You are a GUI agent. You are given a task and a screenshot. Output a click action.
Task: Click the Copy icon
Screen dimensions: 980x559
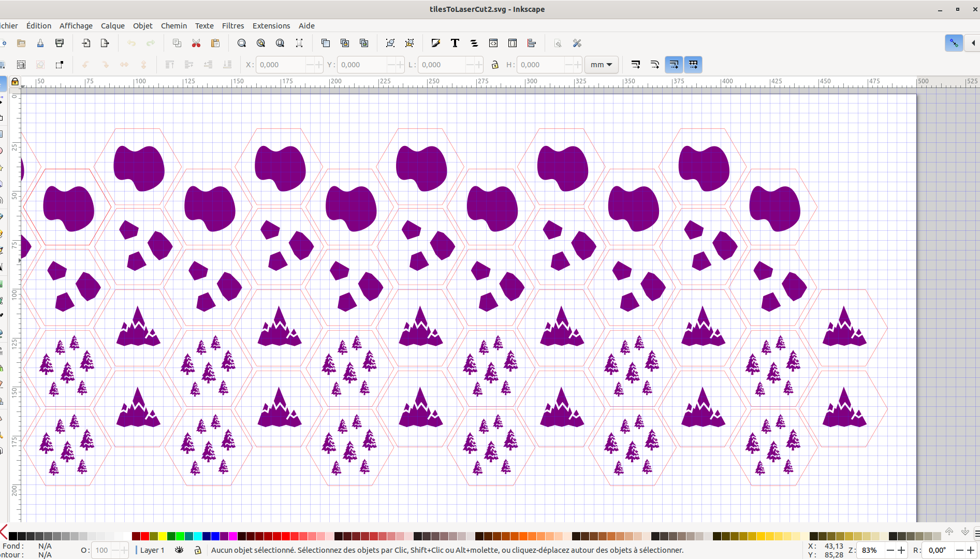pos(177,43)
